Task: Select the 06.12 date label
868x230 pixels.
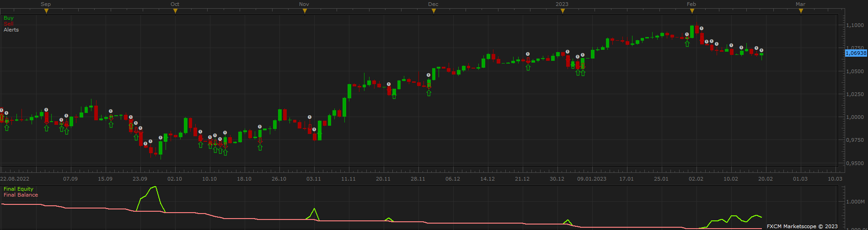Action: coord(453,179)
